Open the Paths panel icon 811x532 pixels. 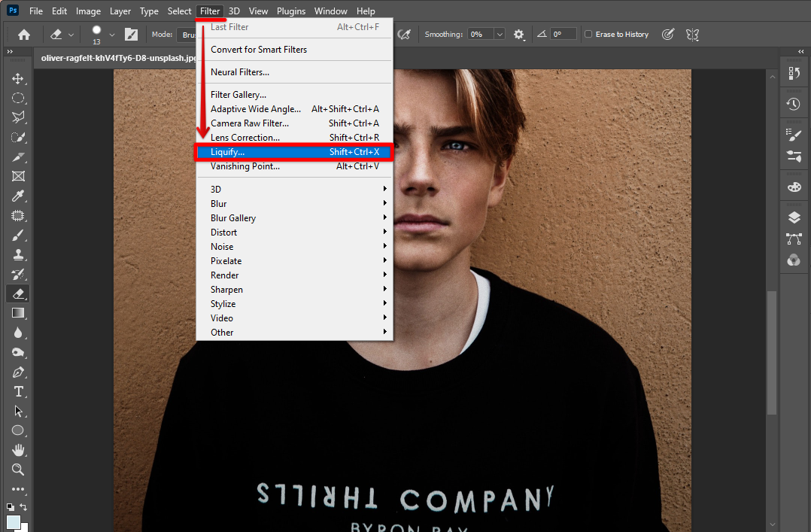[x=794, y=239]
